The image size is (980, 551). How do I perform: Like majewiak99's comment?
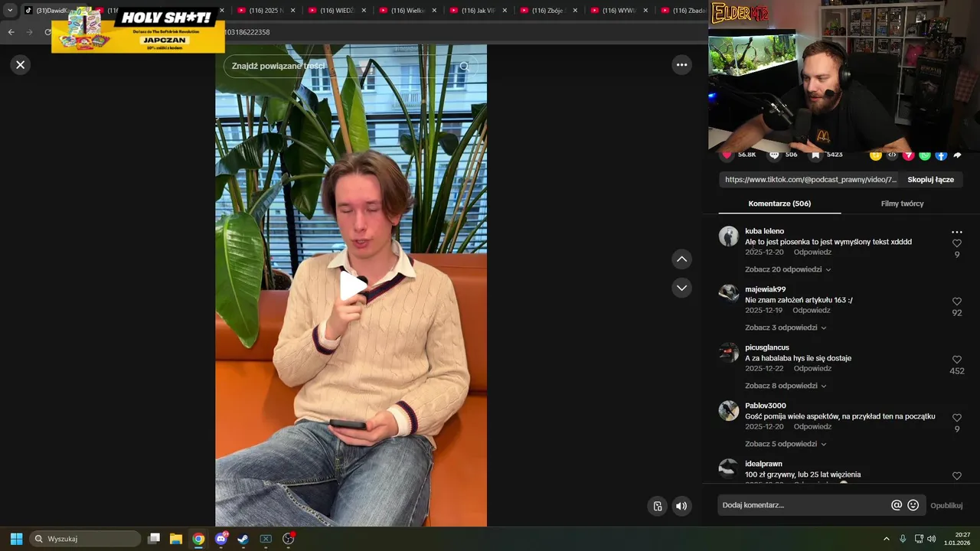point(956,302)
